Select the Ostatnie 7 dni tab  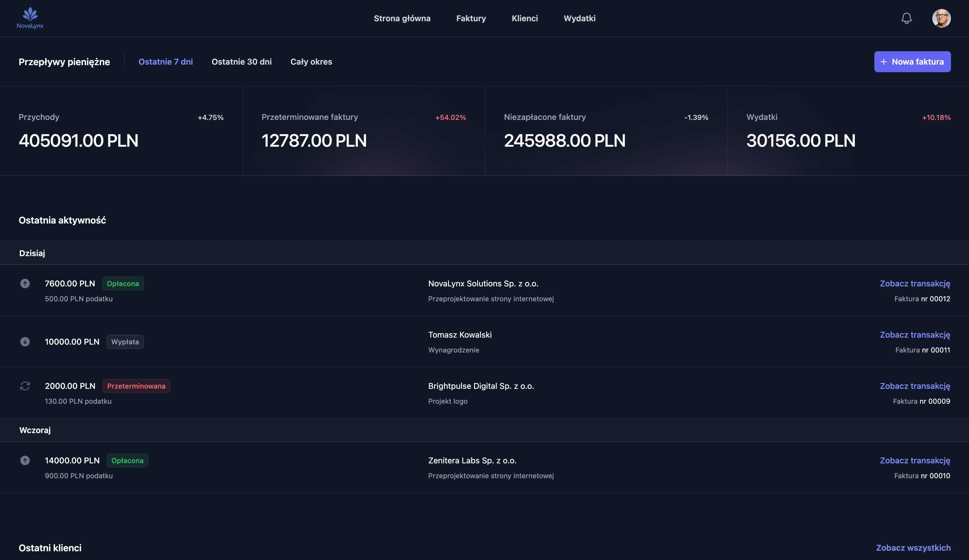point(165,62)
